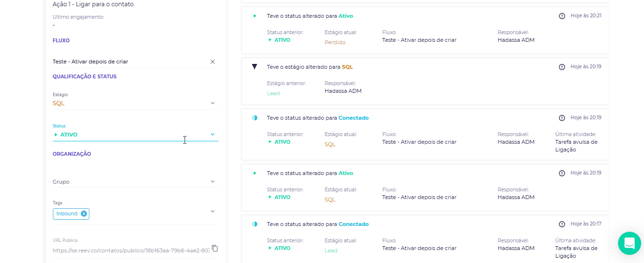Viewport: 644px width, 263px height.
Task: Copy the public URL to clipboard
Action: 215,248
